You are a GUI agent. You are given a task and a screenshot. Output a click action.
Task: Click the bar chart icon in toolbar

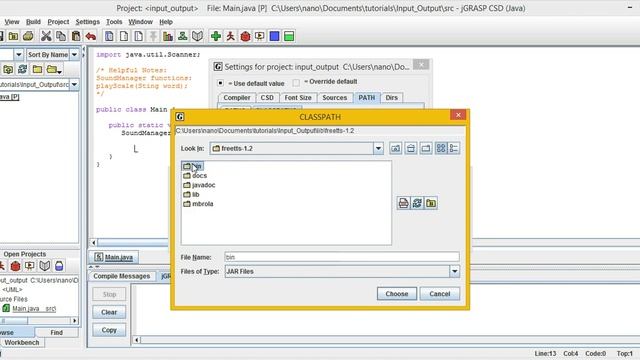point(167,36)
